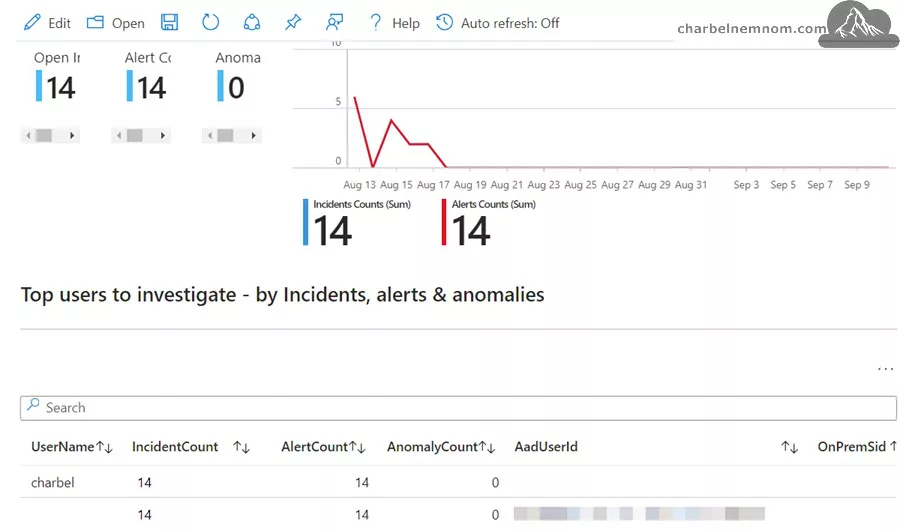This screenshot has width=900, height=530.
Task: Sort table by AlertCount column
Action: pyautogui.click(x=323, y=447)
